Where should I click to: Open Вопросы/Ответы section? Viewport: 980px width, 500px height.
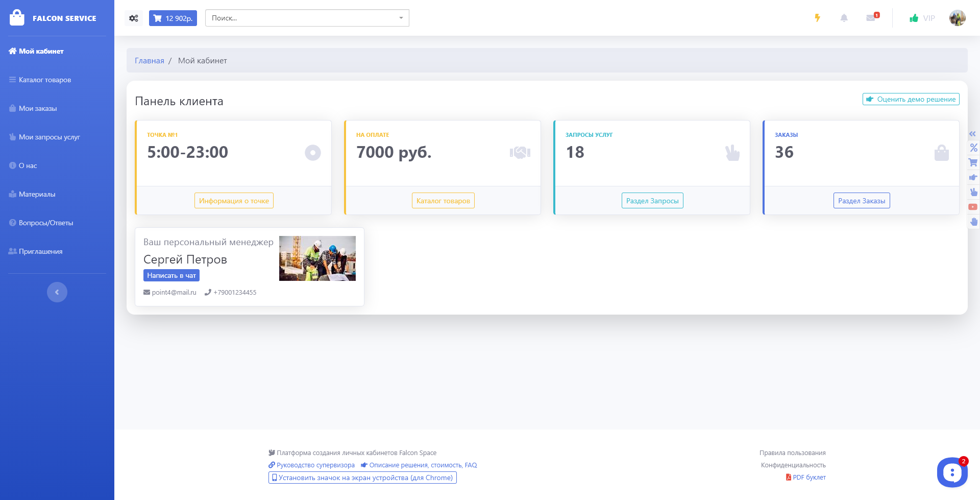click(x=46, y=223)
